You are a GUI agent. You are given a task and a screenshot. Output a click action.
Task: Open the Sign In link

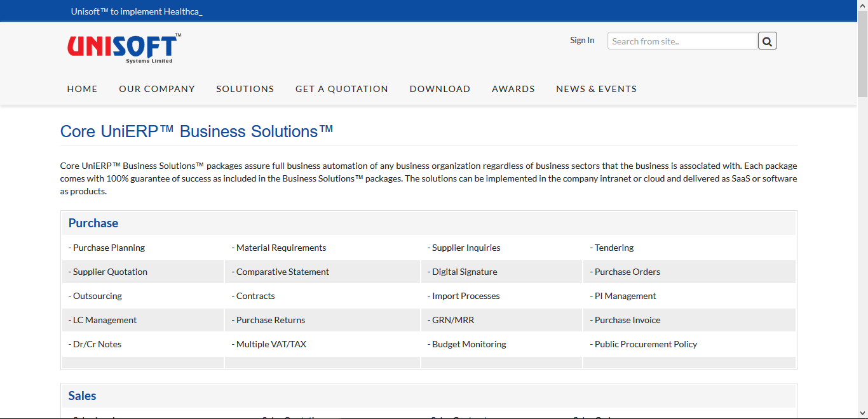[x=582, y=40]
